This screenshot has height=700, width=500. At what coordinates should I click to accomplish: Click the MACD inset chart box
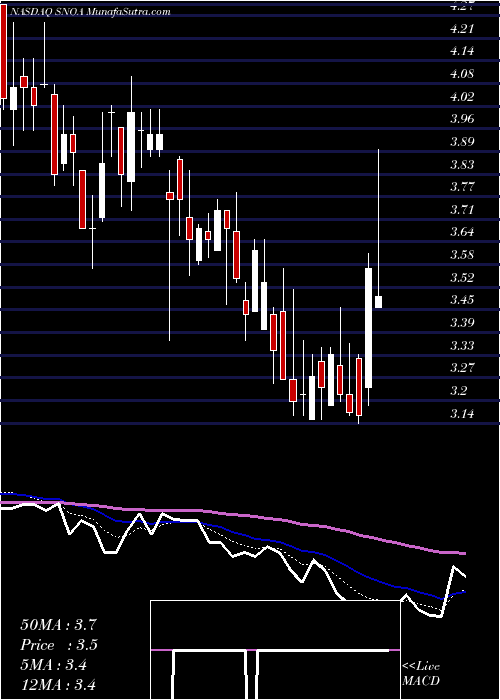pyautogui.click(x=275, y=650)
